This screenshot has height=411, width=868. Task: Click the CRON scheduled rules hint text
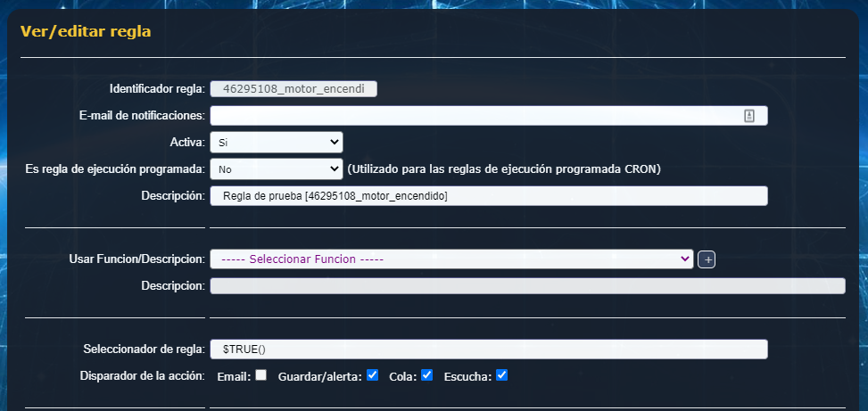pos(503,169)
